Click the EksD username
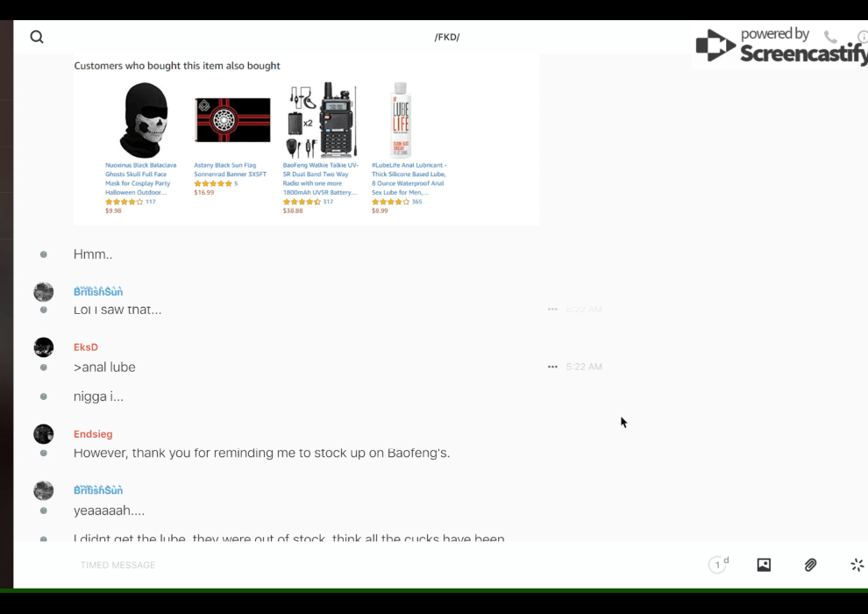This screenshot has width=868, height=614. click(86, 347)
